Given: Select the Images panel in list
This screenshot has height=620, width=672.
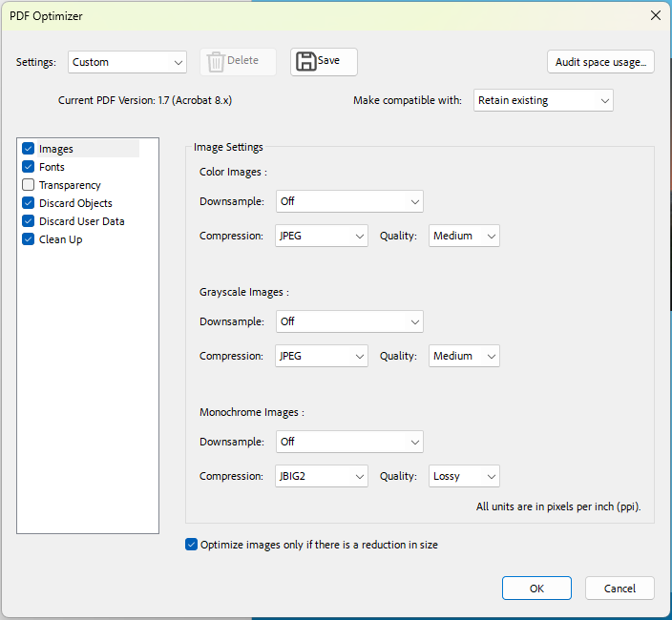Looking at the screenshot, I should click(x=56, y=149).
